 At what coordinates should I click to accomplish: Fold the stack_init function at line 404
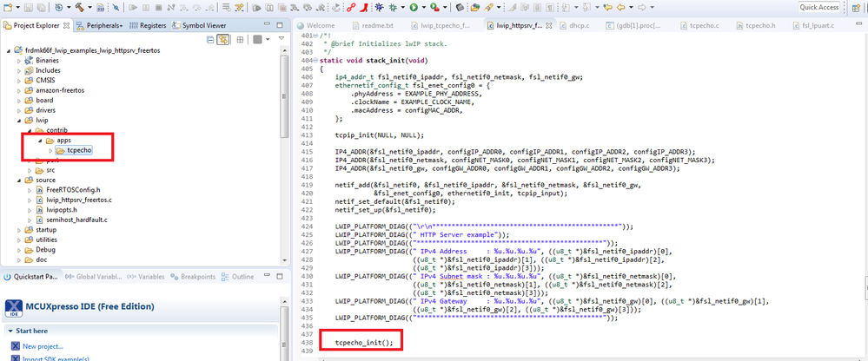(x=315, y=60)
